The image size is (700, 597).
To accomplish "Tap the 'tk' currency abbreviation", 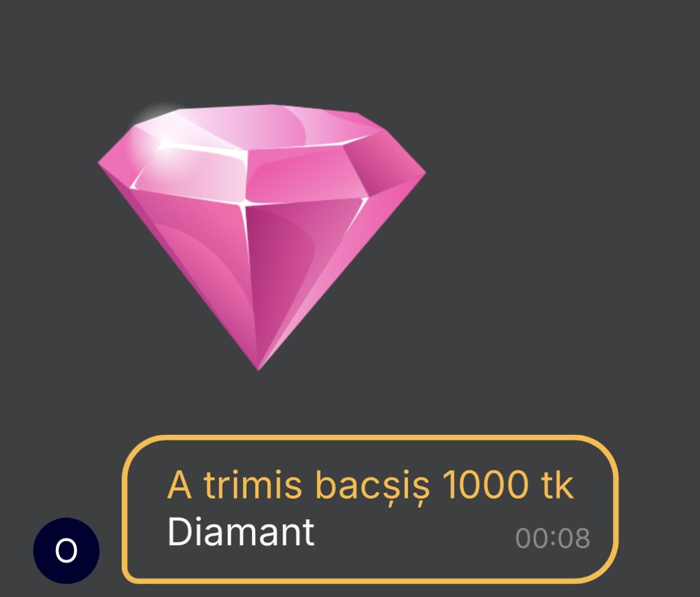I will click(557, 484).
